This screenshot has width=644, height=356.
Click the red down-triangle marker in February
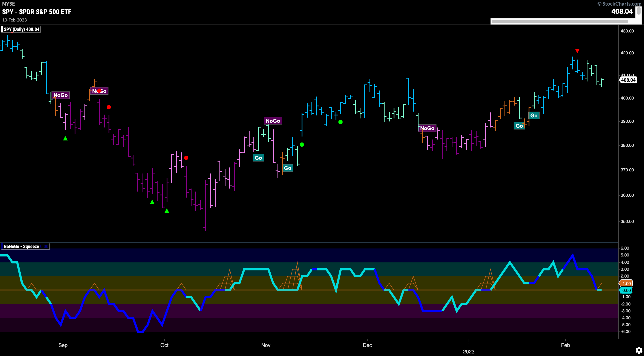click(577, 51)
